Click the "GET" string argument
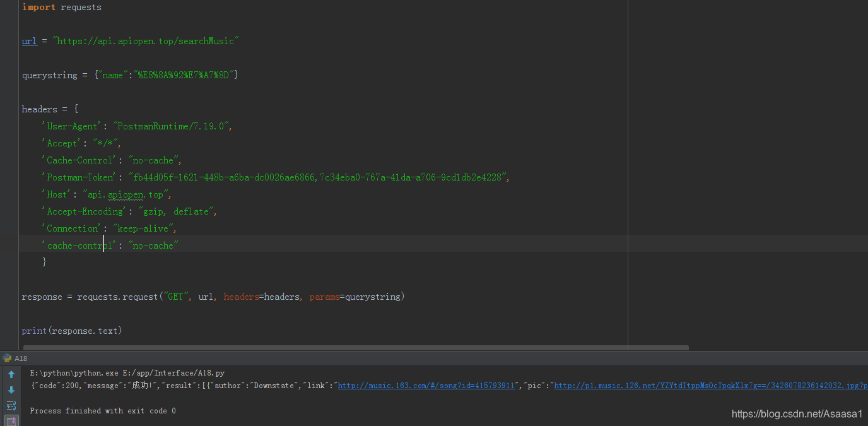This screenshot has height=426, width=868. pos(176,297)
